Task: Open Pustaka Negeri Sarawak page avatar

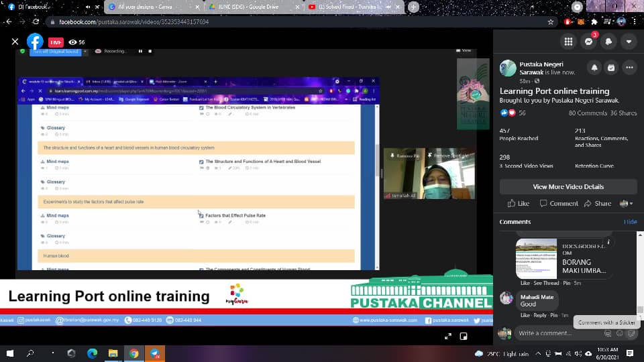Action: [x=508, y=68]
